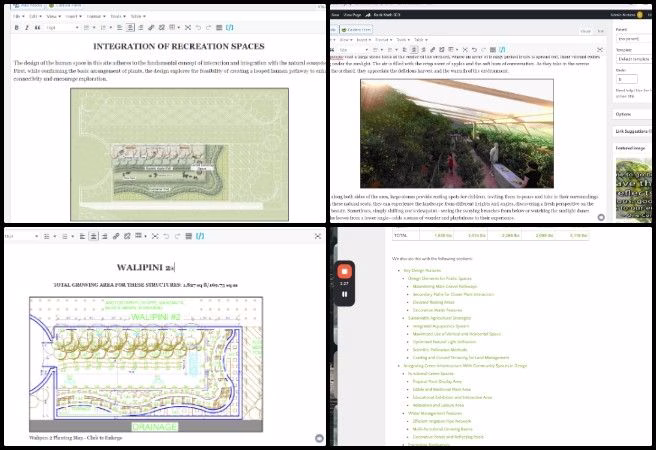Switch to Visual tab in greenhouse editor
Viewport: 656px width, 450px height.
(586, 31)
